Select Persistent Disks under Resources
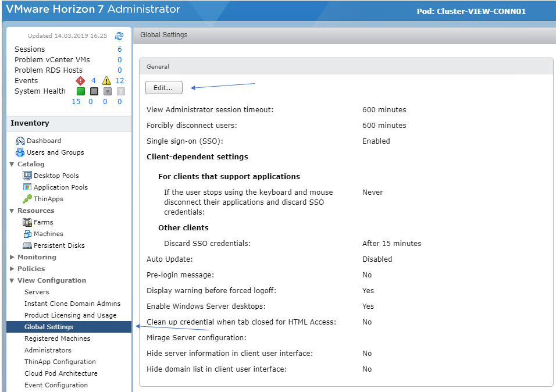The height and width of the screenshot is (392, 556). pyautogui.click(x=59, y=245)
